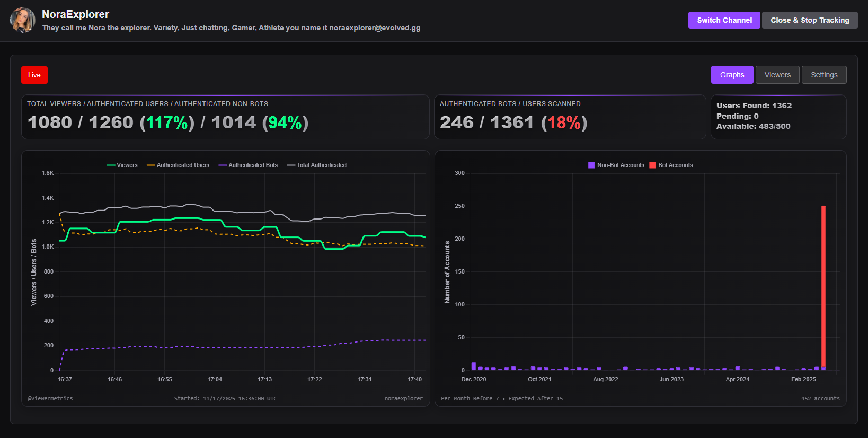The image size is (868, 438).
Task: Click NoraExplorer profile avatar
Action: 22,20
